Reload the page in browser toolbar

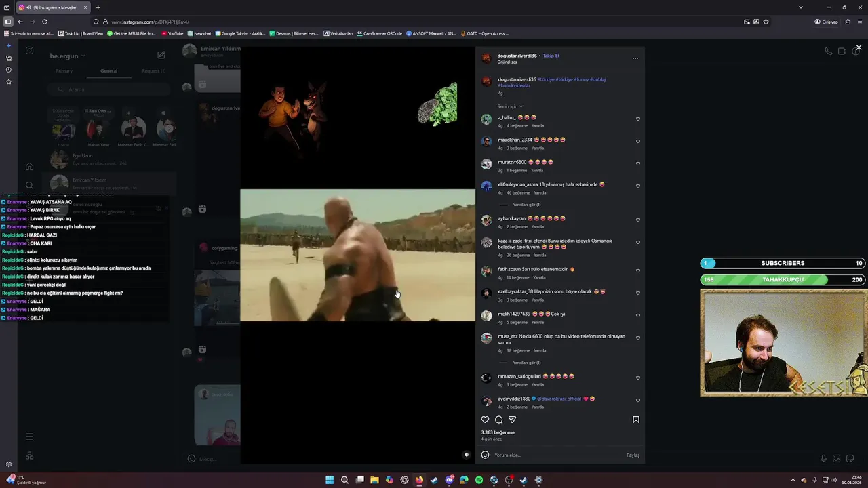[x=45, y=22]
